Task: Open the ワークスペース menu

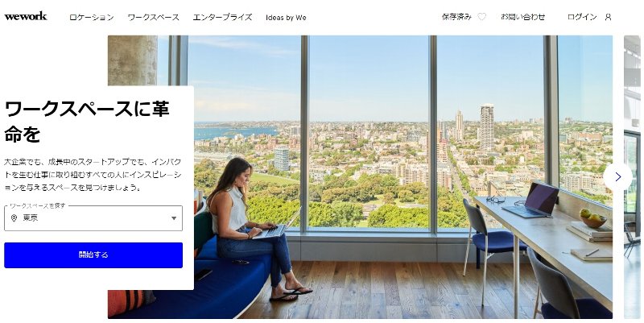Action: (153, 17)
